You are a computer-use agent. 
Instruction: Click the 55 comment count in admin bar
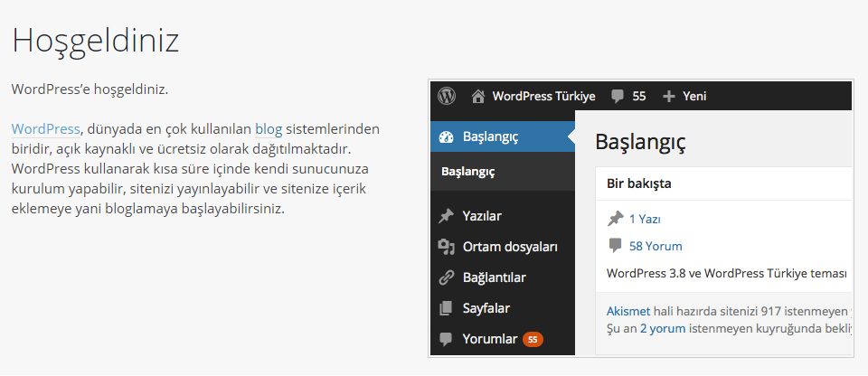click(x=639, y=97)
